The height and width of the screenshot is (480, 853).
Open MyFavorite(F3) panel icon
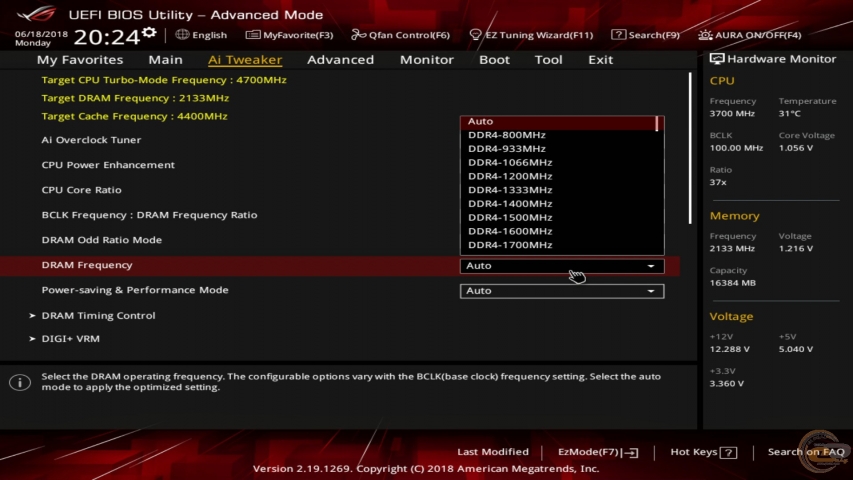tap(252, 35)
